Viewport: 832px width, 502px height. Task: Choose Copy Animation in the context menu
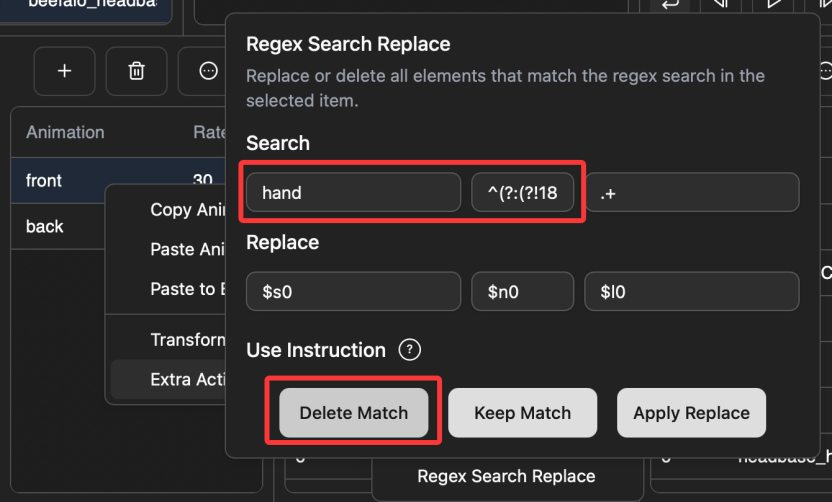[184, 210]
